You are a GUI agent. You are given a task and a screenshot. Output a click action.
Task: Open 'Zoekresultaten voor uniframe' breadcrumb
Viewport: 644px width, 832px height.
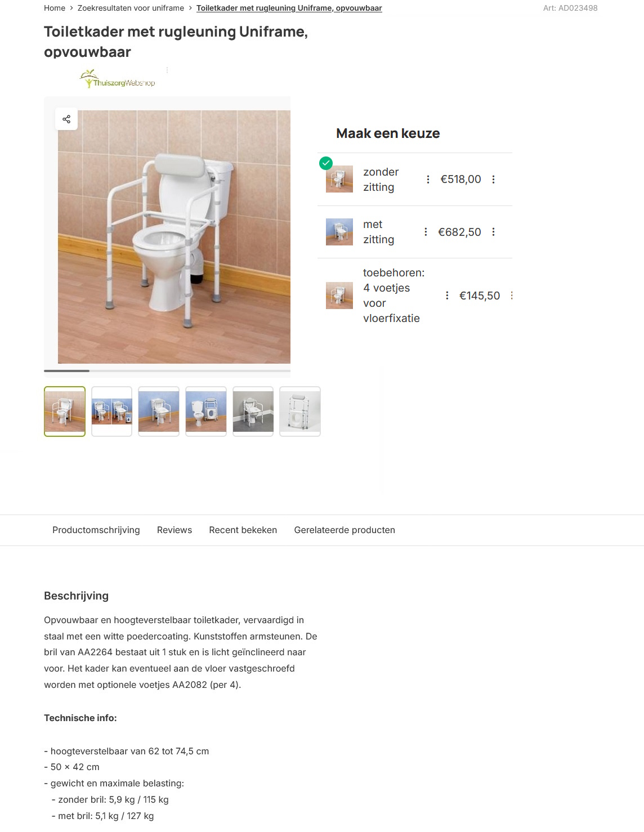pos(131,8)
